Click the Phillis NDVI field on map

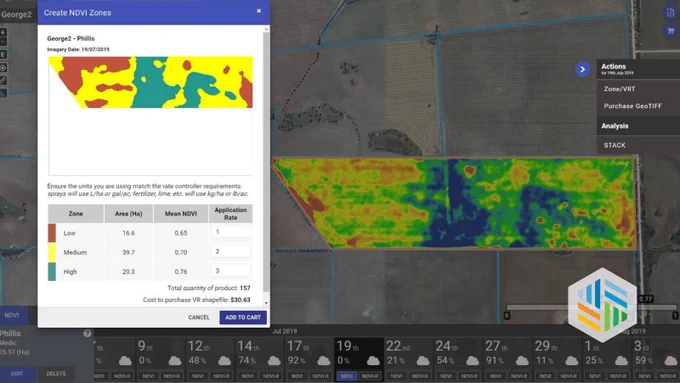(x=455, y=204)
